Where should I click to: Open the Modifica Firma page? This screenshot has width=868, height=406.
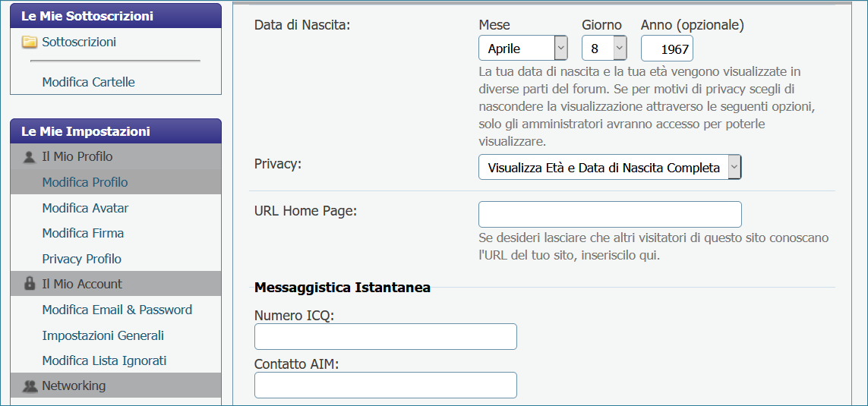click(83, 234)
